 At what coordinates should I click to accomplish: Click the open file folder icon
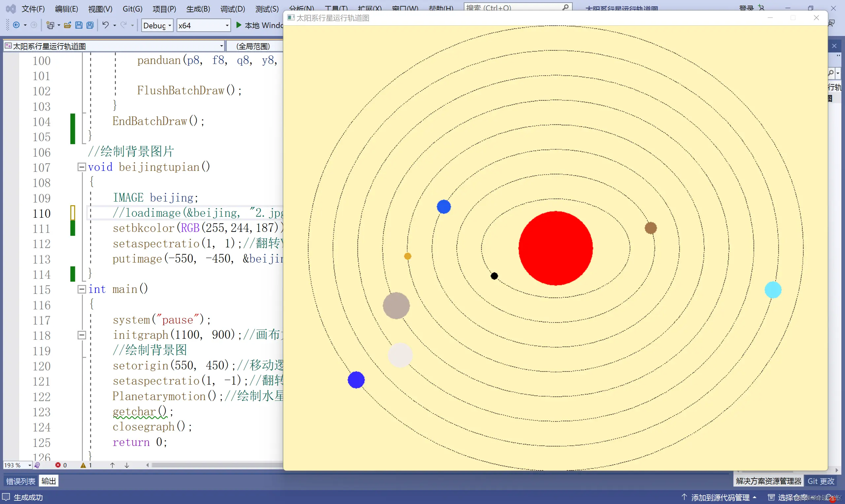(67, 25)
